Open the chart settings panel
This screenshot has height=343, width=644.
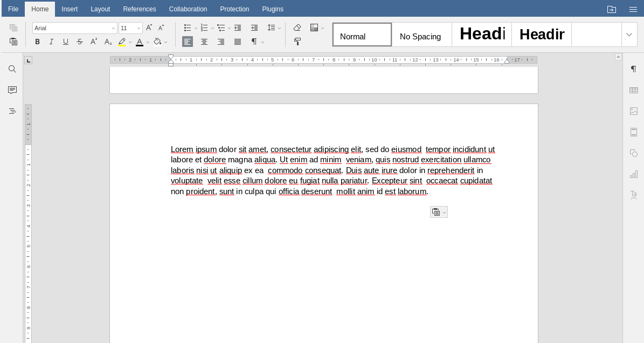[634, 174]
